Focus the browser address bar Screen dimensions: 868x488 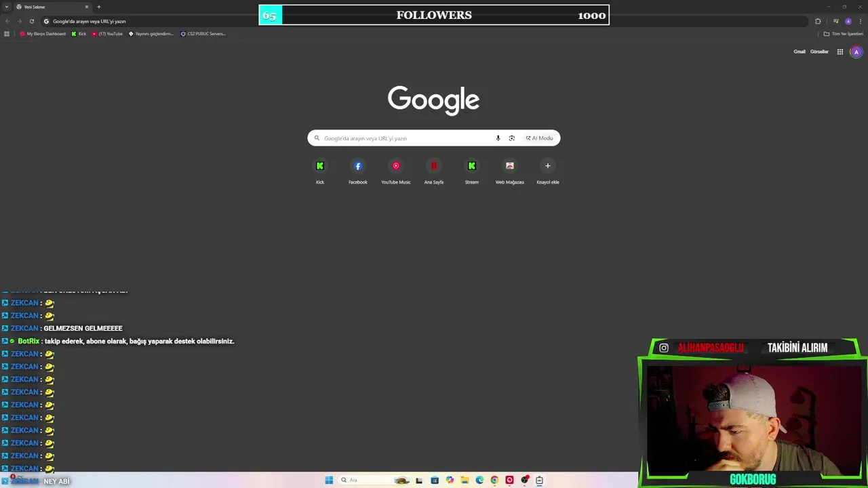tap(427, 21)
